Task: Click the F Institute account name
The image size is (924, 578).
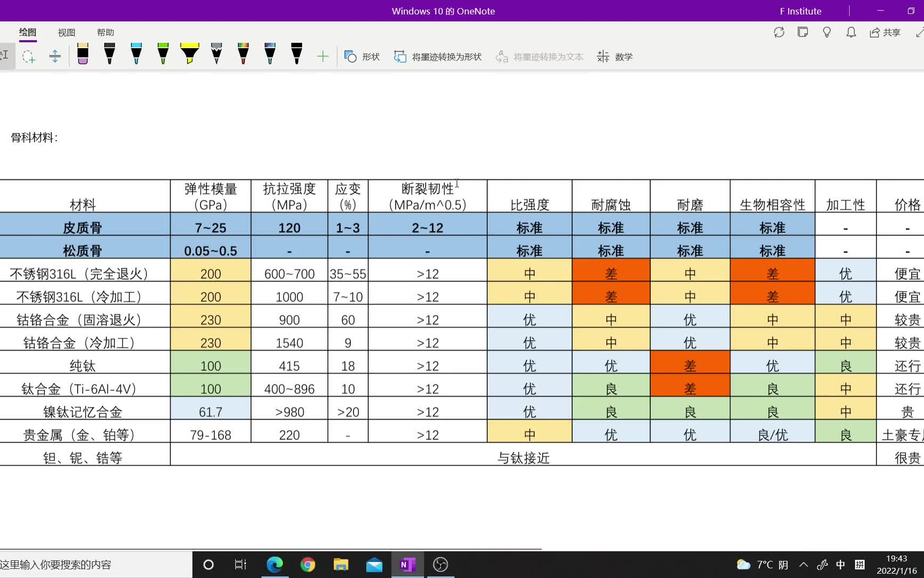Action: tap(800, 11)
